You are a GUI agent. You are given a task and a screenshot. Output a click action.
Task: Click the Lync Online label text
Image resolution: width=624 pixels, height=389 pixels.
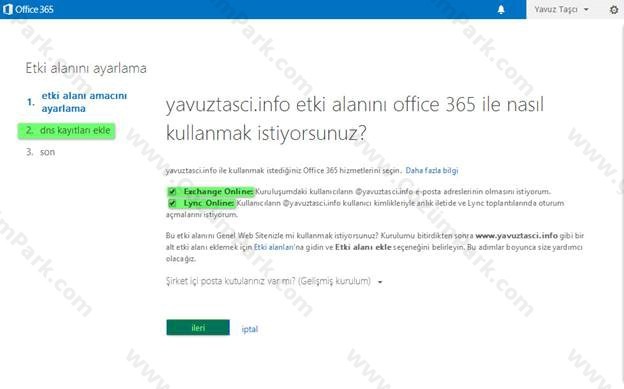[x=209, y=203]
